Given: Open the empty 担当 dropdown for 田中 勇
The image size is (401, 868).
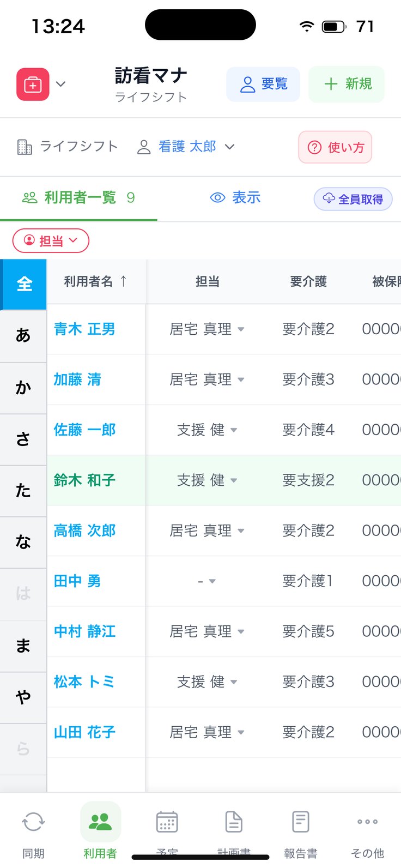Looking at the screenshot, I should click(207, 581).
